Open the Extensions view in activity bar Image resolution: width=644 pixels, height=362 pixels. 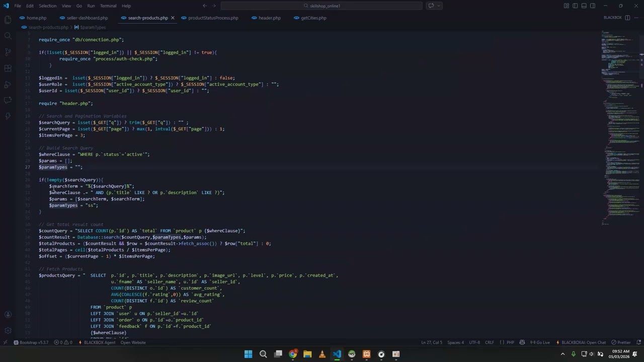[x=8, y=68]
